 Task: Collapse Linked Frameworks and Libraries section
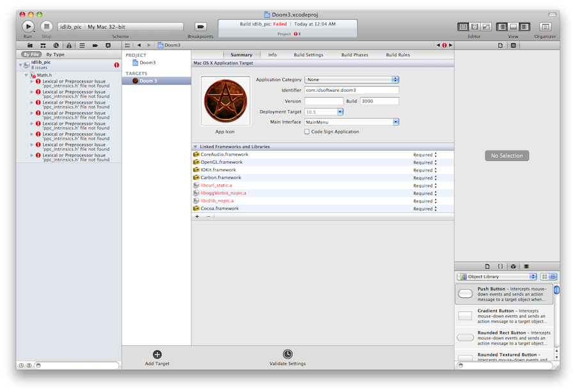coord(195,146)
